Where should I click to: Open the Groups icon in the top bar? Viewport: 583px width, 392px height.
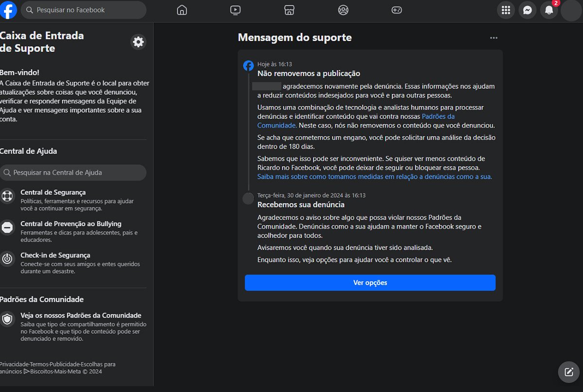343,10
